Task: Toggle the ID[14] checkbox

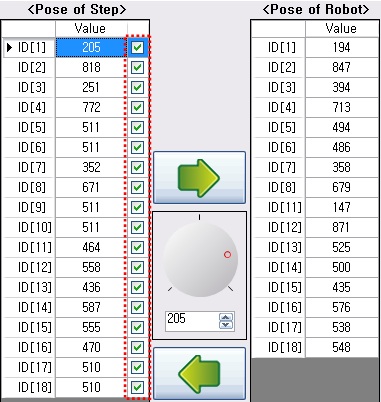Action: click(137, 307)
